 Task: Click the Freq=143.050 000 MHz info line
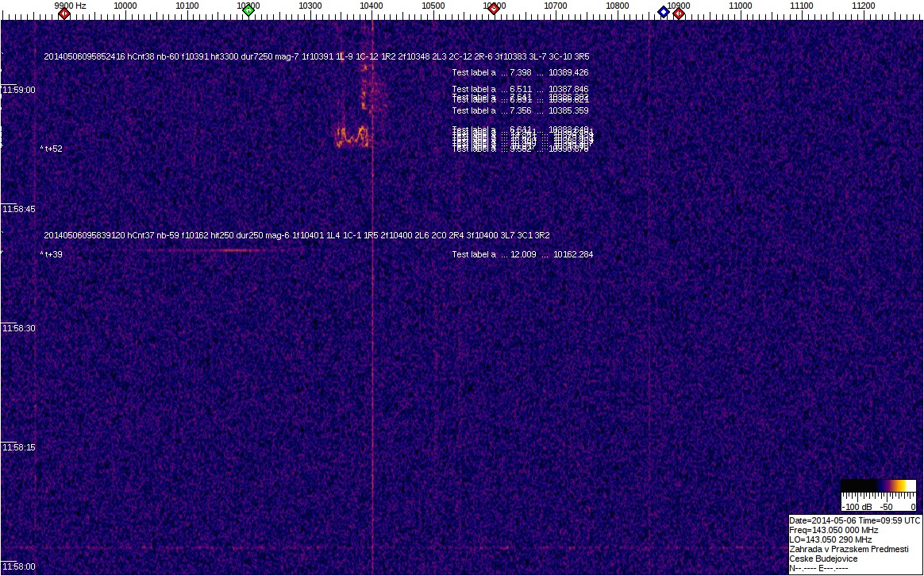tap(834, 530)
